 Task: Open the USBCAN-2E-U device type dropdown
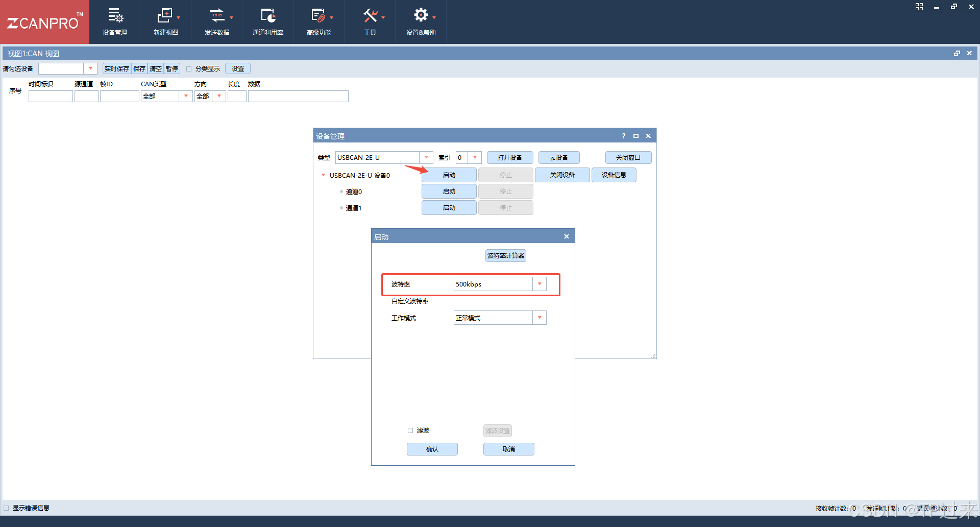426,157
